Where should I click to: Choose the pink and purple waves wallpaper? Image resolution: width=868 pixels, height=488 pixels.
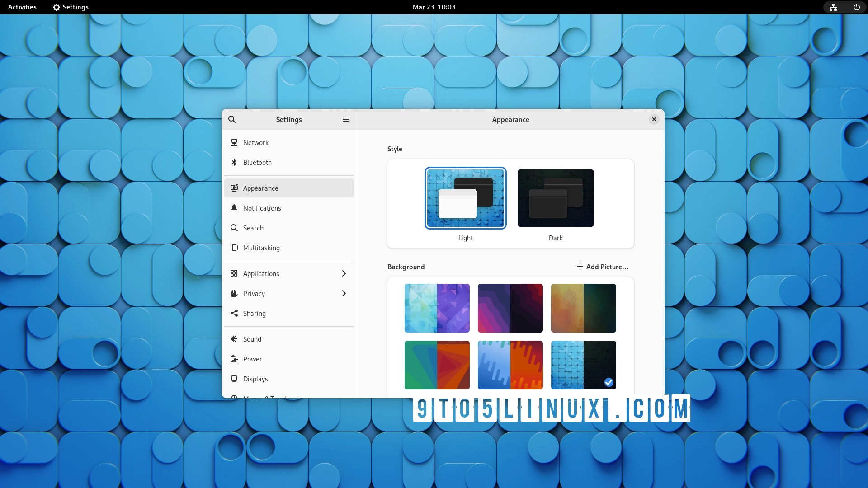point(510,308)
